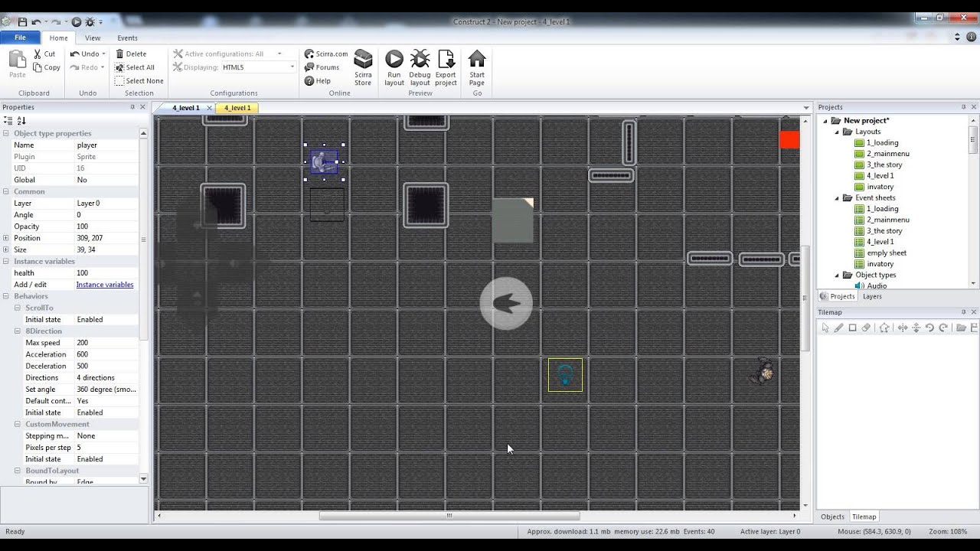
Task: Click Copy in the Clipboard group
Action: pos(47,67)
